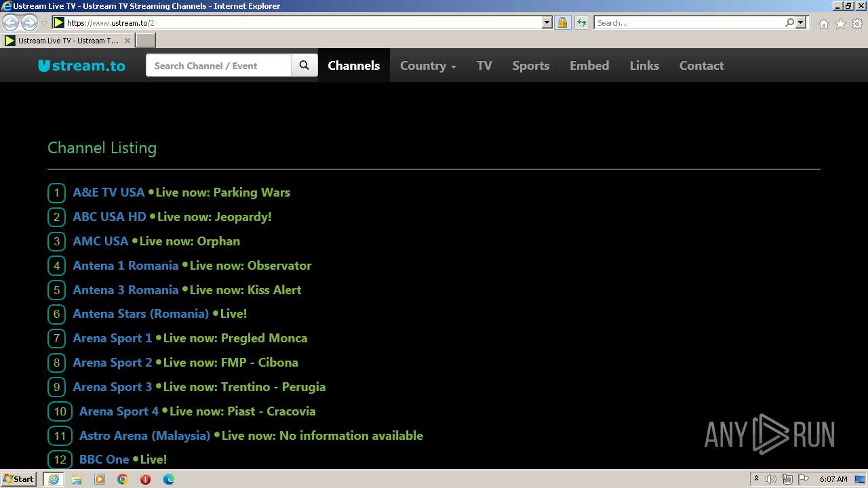Open the Links menu item

(x=644, y=65)
